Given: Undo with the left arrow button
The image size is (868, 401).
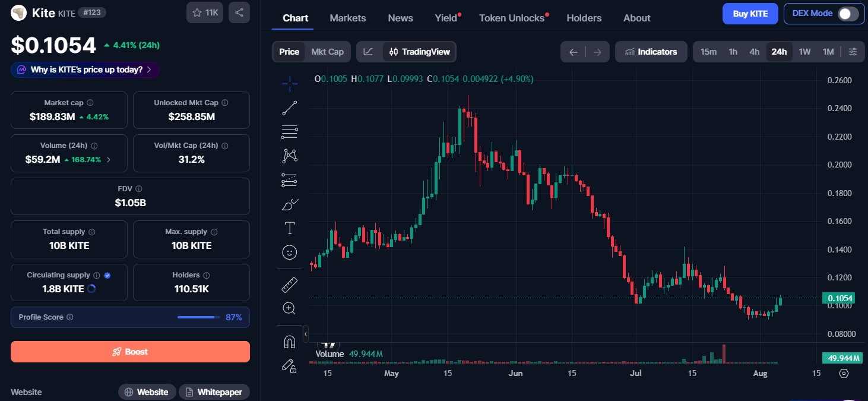Looking at the screenshot, I should tap(573, 52).
